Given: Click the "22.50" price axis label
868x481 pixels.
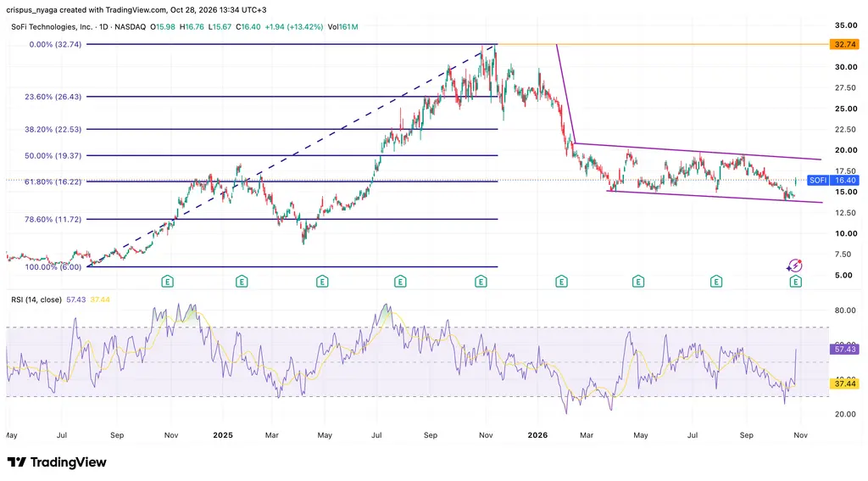Looking at the screenshot, I should tap(846, 130).
